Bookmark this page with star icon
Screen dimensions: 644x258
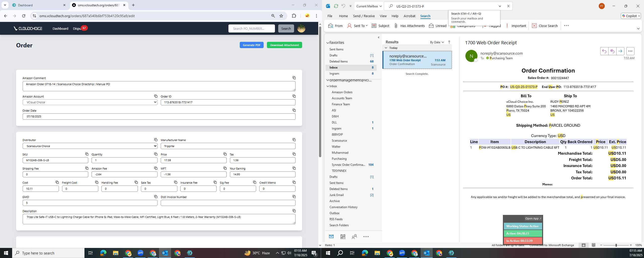(x=281, y=16)
